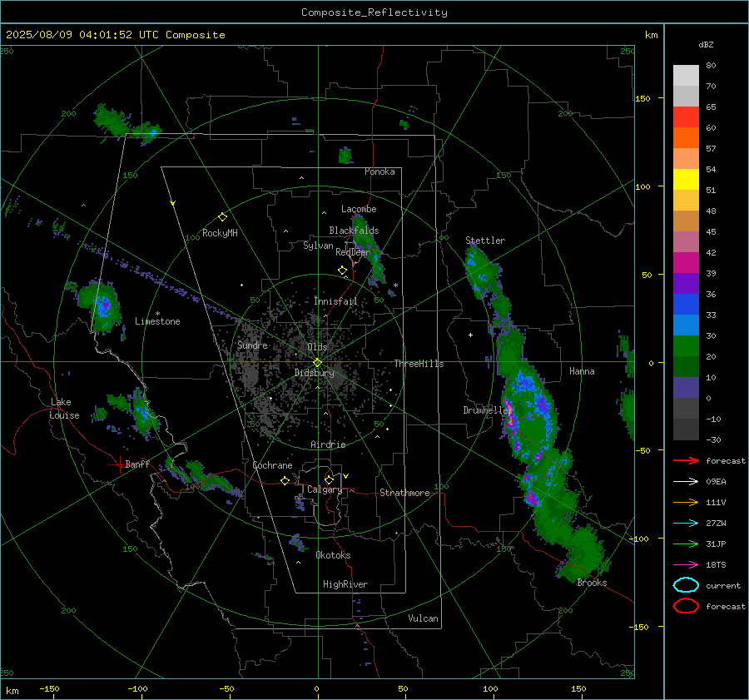Click the 20 dBZ green color swatch

pos(686,345)
